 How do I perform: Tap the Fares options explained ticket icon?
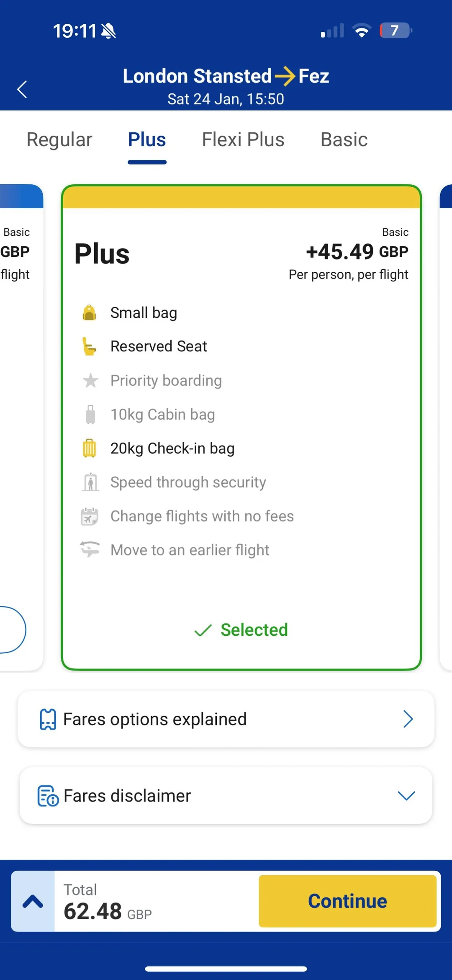point(48,719)
